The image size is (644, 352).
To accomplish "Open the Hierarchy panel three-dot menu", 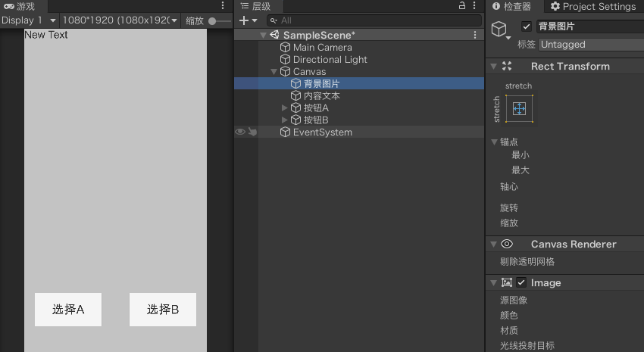I will pyautogui.click(x=474, y=5).
